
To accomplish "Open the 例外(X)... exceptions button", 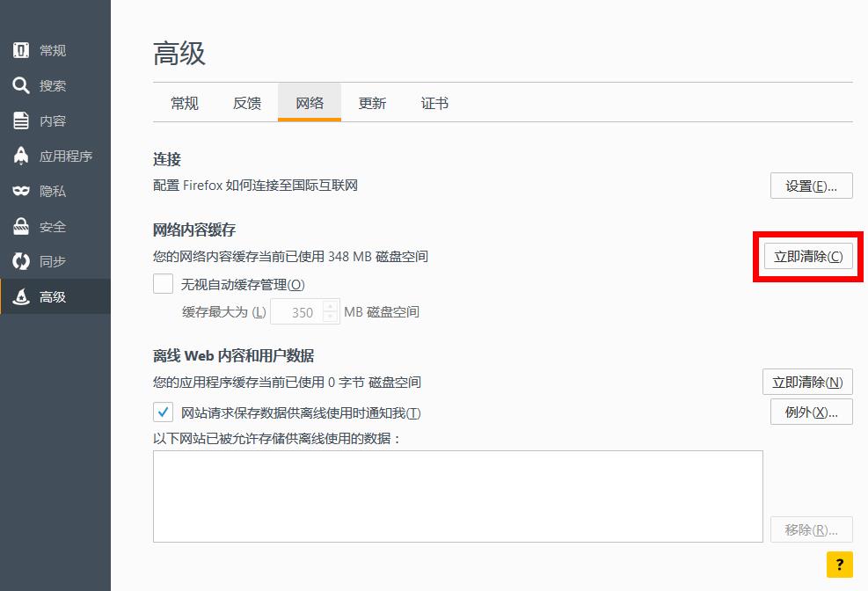I will [811, 412].
